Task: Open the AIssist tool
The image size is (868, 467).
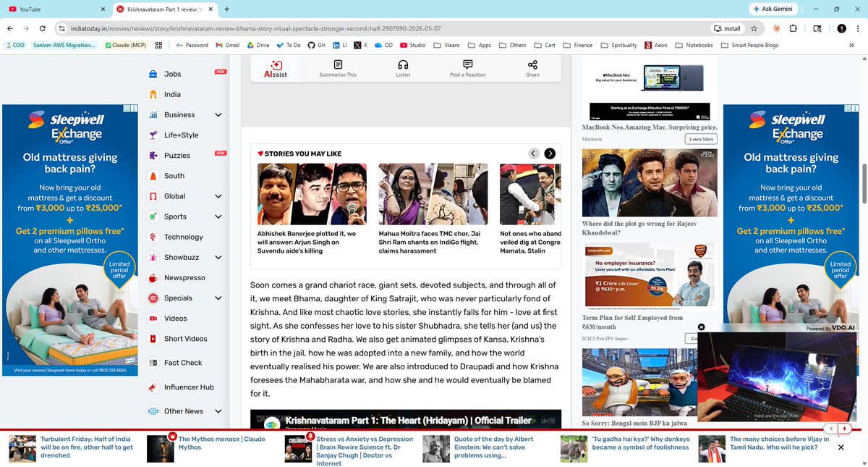Action: pos(275,69)
